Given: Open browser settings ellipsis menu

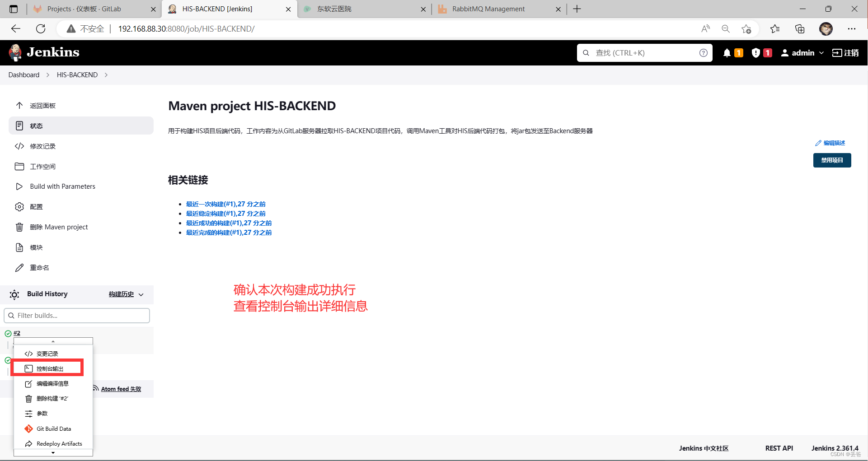Looking at the screenshot, I should (852, 29).
